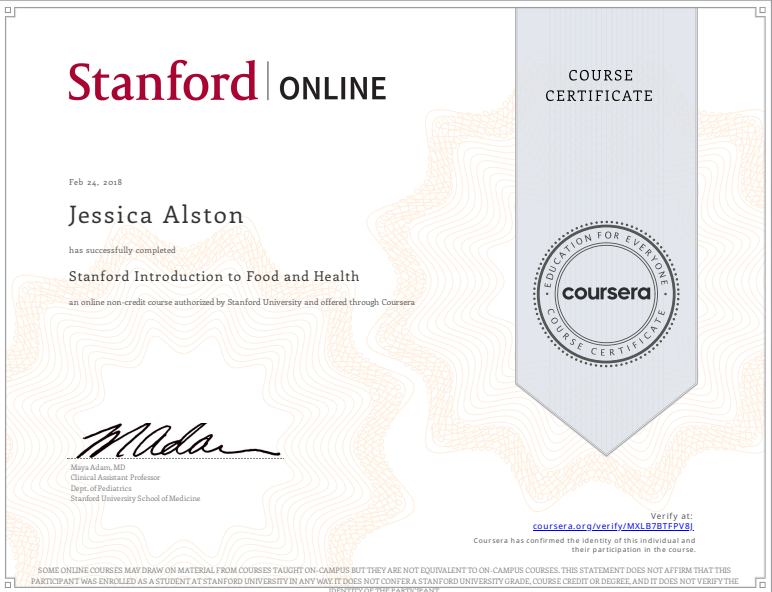Image resolution: width=772 pixels, height=592 pixels.
Task: Click 'an online non-credit course authorized' line
Action: click(242, 302)
